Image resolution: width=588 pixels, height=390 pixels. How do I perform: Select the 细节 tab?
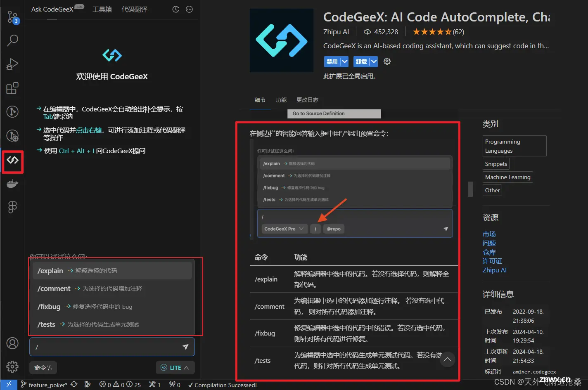click(x=260, y=100)
